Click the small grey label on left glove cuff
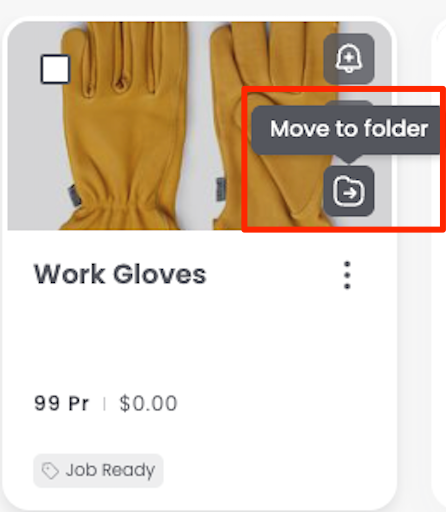 pyautogui.click(x=75, y=195)
